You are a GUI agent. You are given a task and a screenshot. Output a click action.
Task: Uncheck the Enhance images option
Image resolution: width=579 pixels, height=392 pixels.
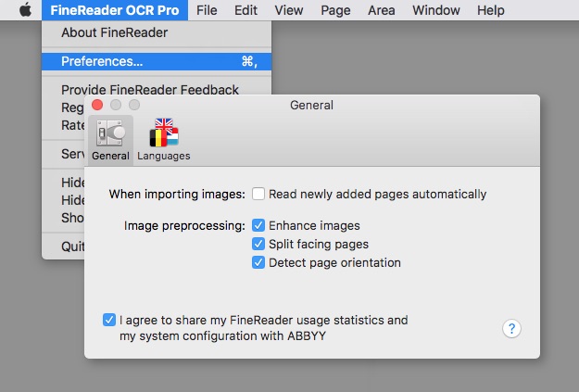259,225
